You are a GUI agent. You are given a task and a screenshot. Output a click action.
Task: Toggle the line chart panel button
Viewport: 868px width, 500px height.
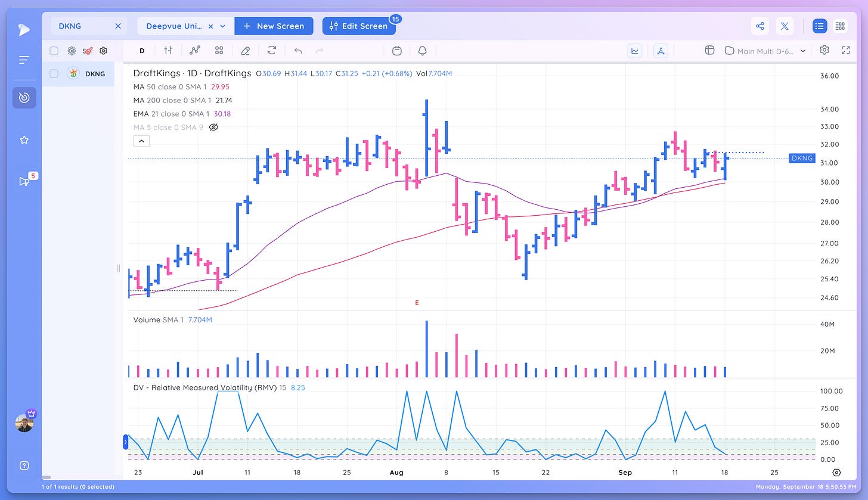[635, 51]
